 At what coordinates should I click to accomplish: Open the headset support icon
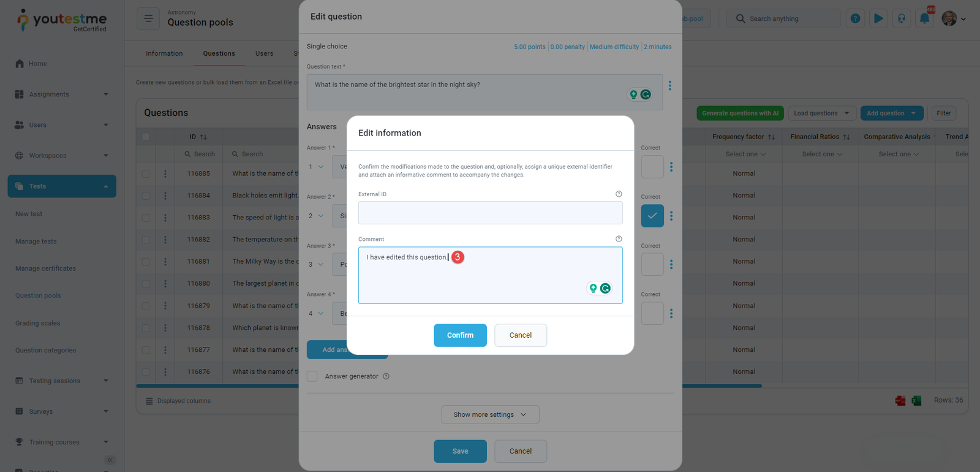902,18
